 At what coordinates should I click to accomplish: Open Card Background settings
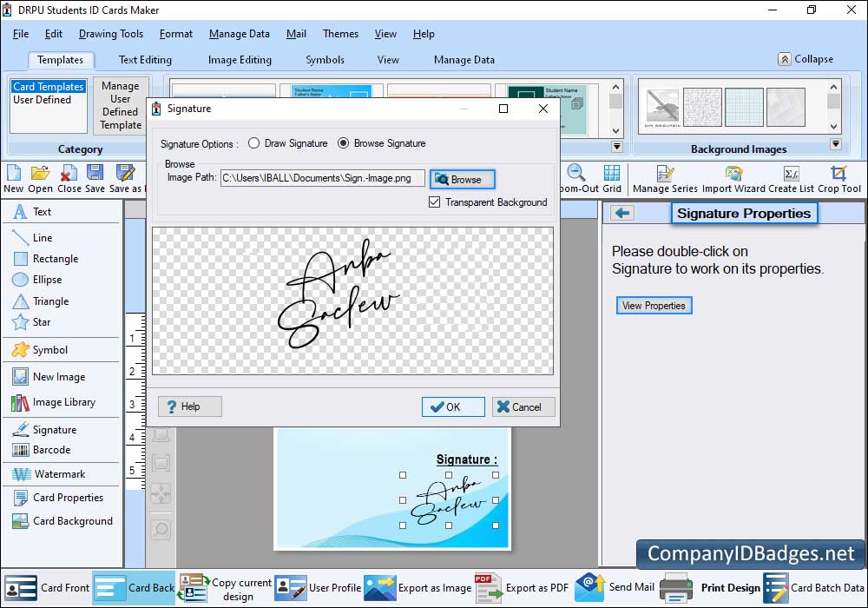62,521
